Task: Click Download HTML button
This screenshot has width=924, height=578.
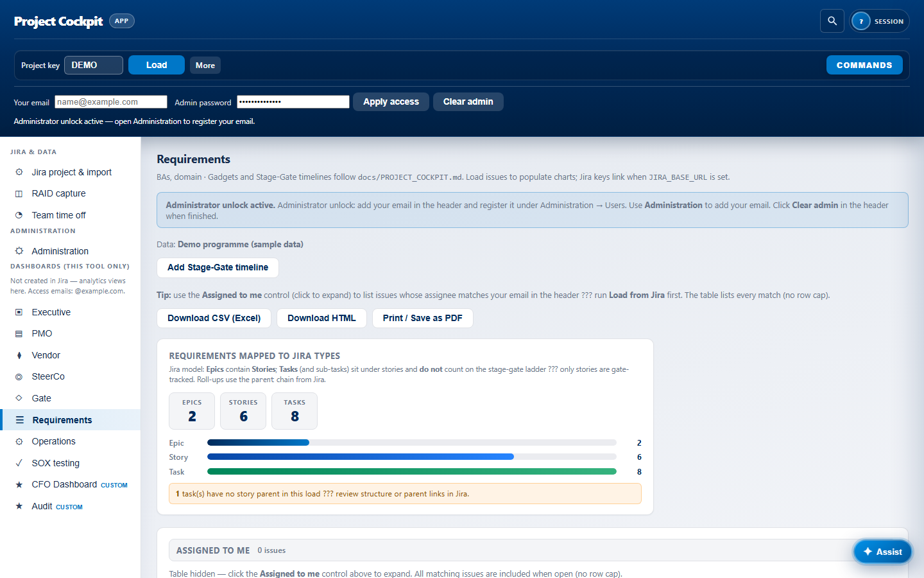Action: pyautogui.click(x=321, y=318)
